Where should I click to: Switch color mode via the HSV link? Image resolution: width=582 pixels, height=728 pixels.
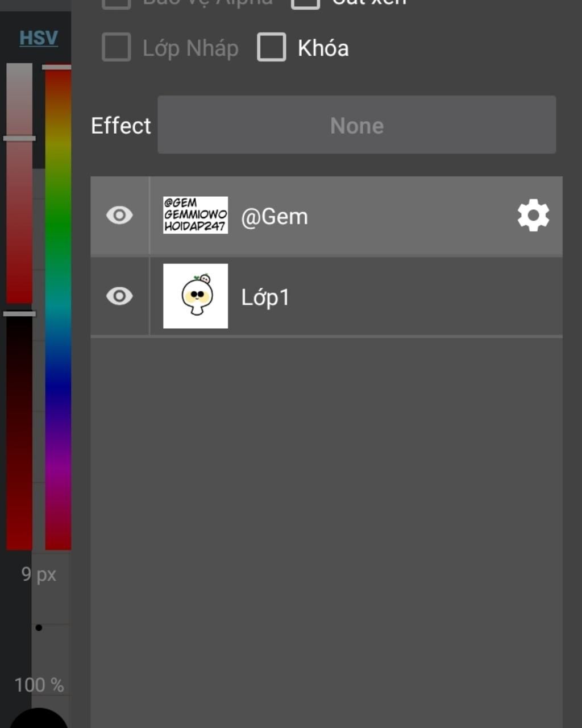tap(39, 38)
